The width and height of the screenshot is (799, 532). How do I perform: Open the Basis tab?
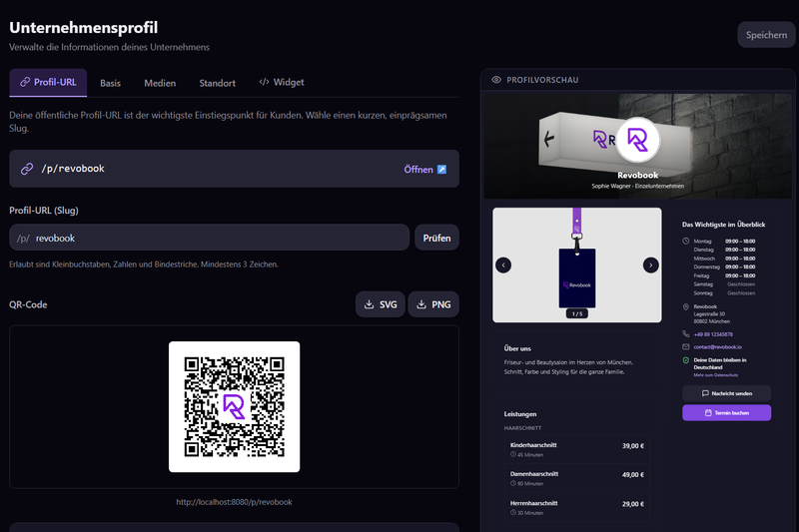pos(110,83)
